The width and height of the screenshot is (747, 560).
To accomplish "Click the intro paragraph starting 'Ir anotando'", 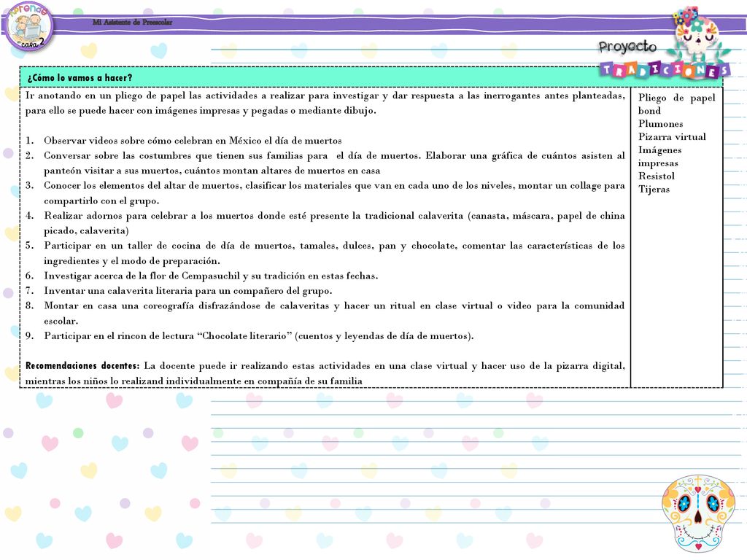I will click(x=325, y=103).
